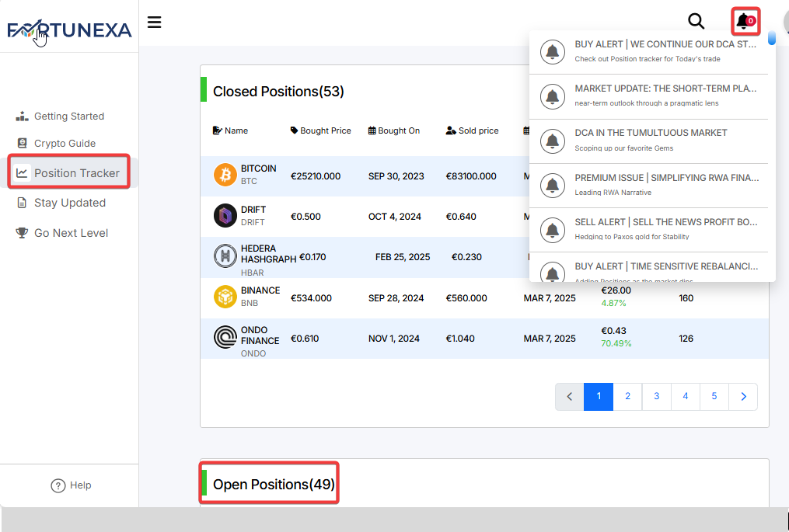The height and width of the screenshot is (532, 789).
Task: Go to page 5 of closed positions
Action: pyautogui.click(x=714, y=397)
